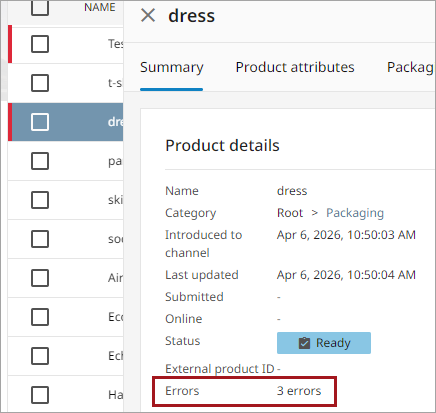Tick the checkbox next to the Ha row
The image size is (436, 413).
(40, 395)
